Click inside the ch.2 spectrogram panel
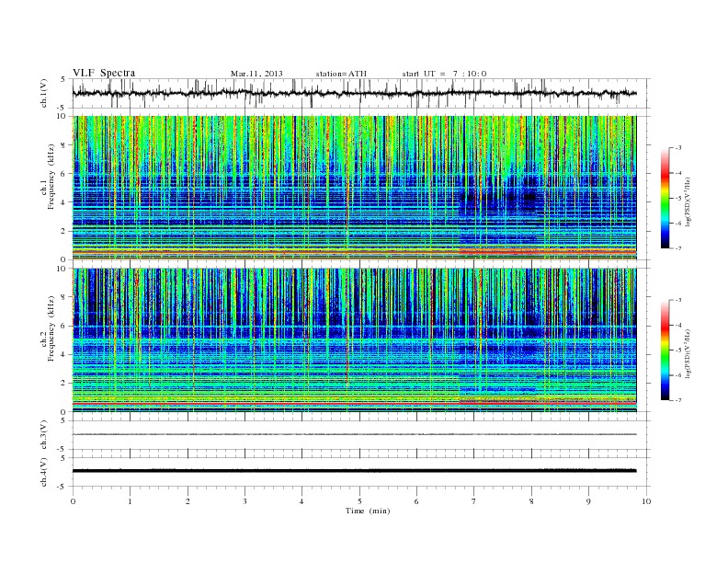728x563 pixels. (x=354, y=340)
